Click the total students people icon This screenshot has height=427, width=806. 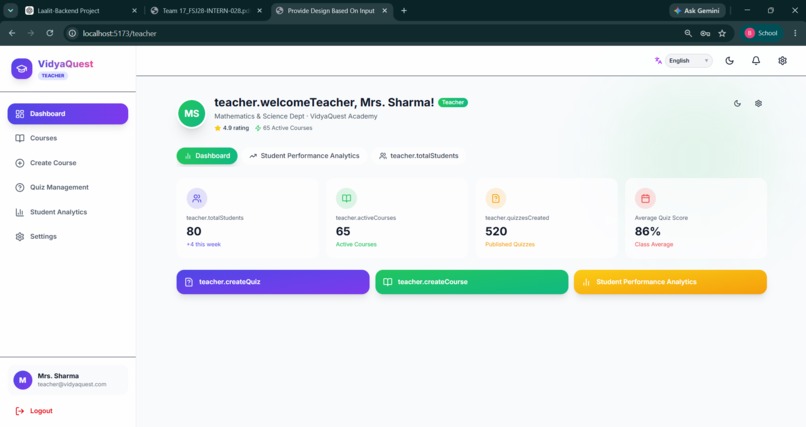point(197,198)
